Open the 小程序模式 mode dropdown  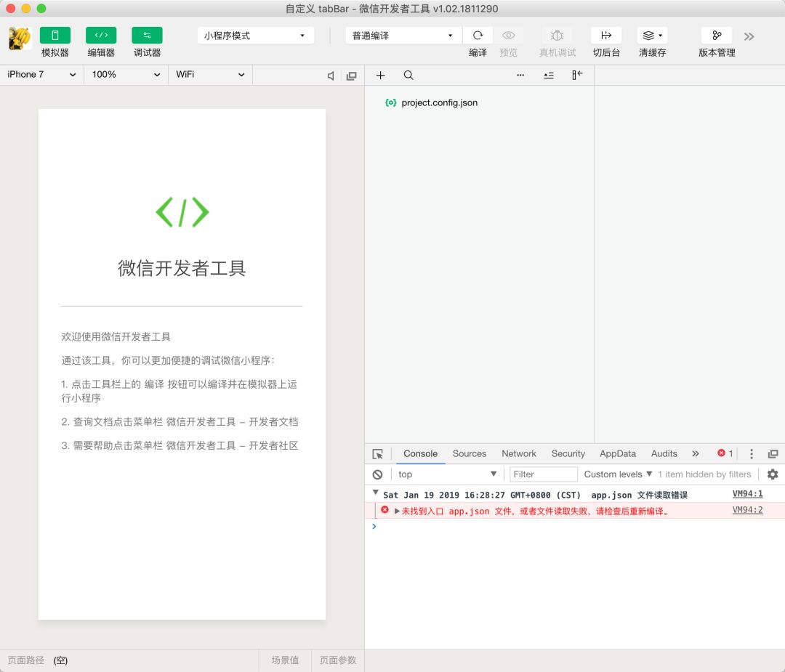click(x=255, y=36)
